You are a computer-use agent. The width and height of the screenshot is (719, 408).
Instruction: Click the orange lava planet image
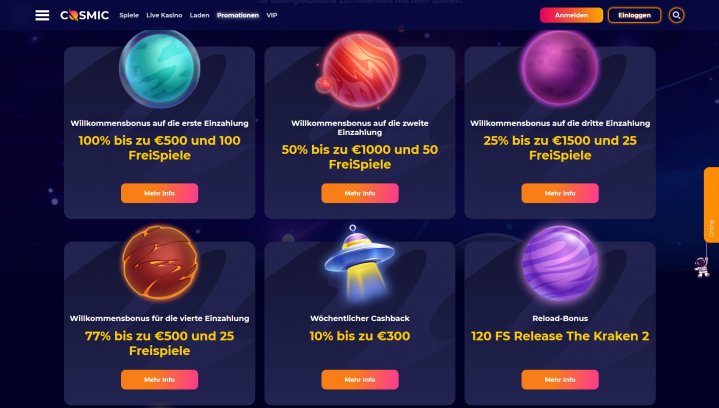tap(160, 262)
